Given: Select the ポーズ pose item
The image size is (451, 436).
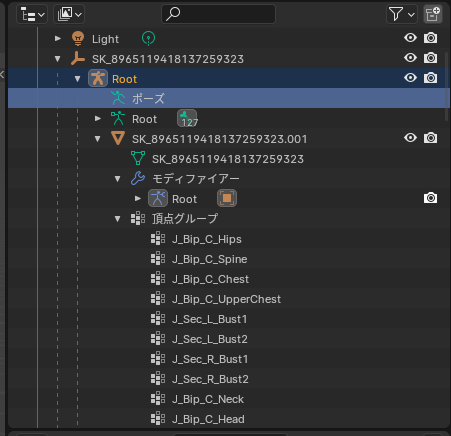Looking at the screenshot, I should point(229,98).
